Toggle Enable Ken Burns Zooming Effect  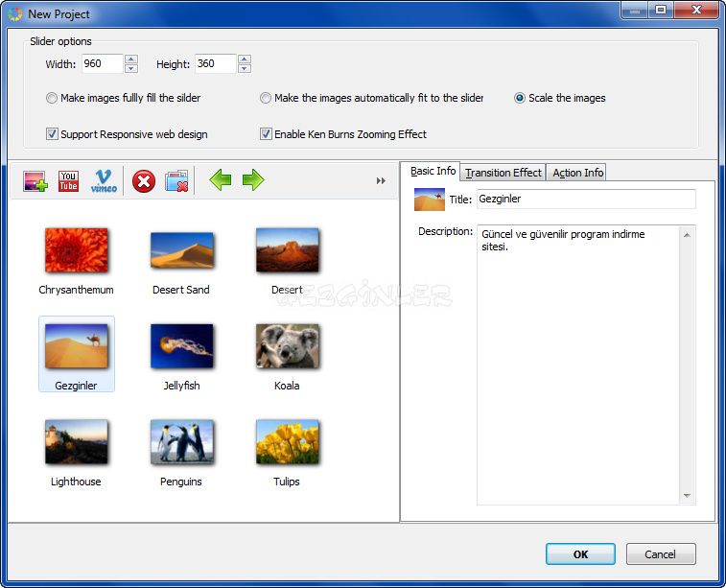point(266,134)
